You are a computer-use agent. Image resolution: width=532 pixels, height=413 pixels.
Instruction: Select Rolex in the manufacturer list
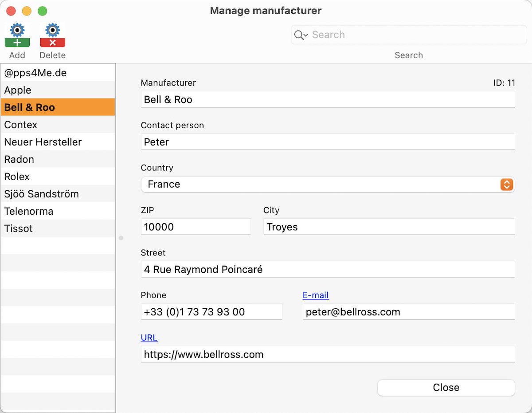click(x=58, y=177)
